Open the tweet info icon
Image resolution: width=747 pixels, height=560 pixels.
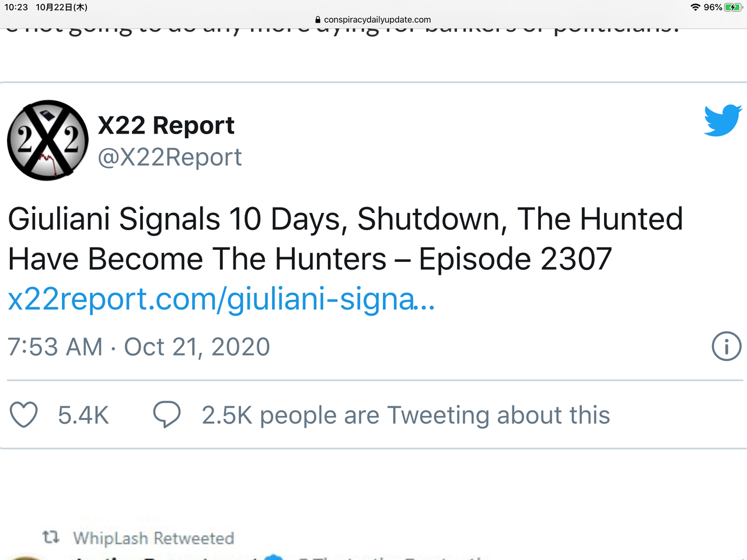click(726, 346)
